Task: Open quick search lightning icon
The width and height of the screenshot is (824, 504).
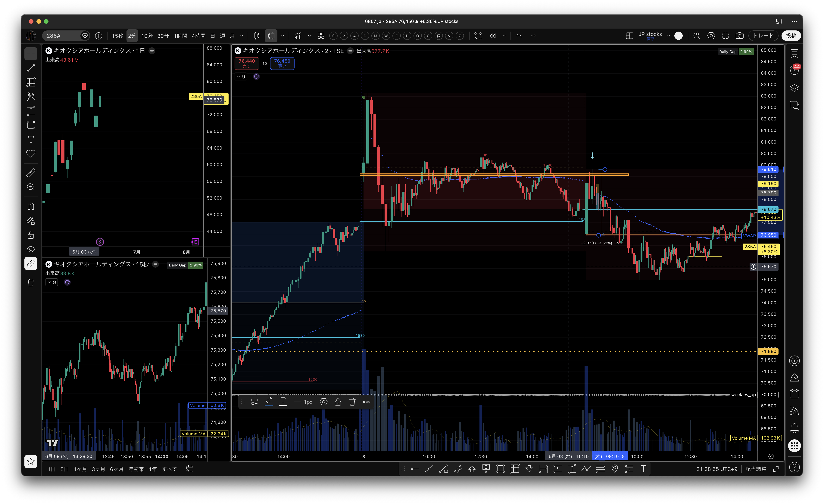Action: 697,36
